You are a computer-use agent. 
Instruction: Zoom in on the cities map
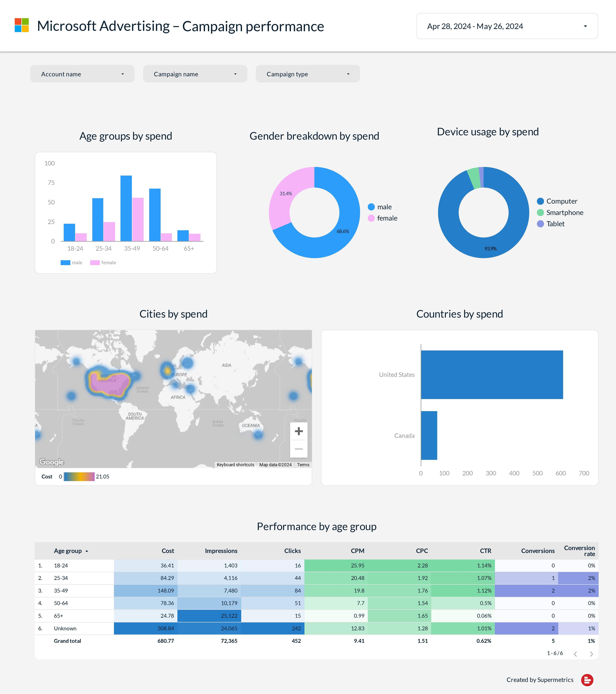click(x=299, y=431)
